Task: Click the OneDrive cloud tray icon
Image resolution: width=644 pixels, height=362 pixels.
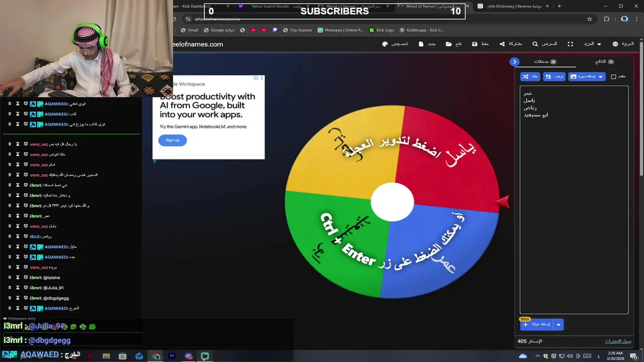Action: pos(523,356)
